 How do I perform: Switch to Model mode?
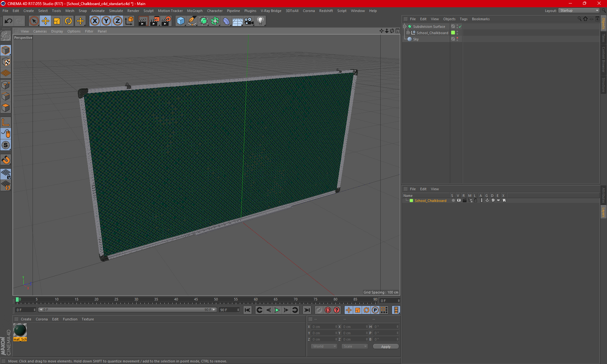pos(6,50)
